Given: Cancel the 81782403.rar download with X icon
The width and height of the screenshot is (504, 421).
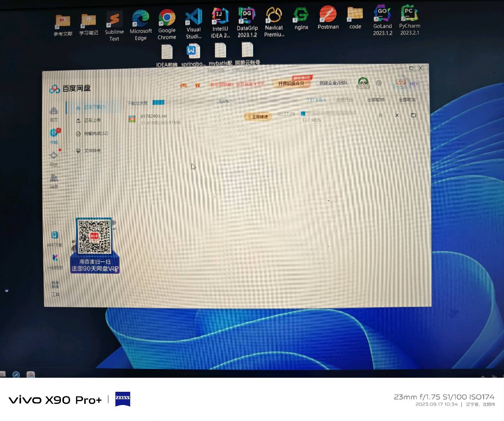Looking at the screenshot, I should click(397, 115).
